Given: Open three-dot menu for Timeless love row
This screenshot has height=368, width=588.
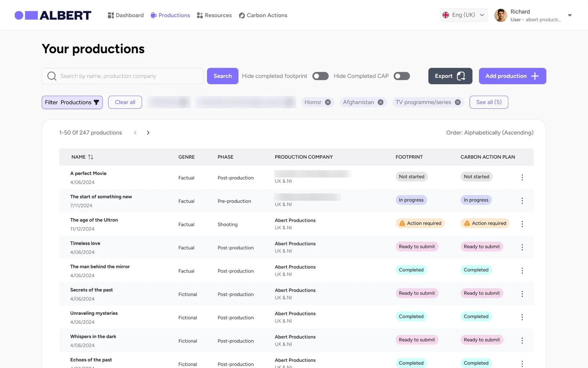Looking at the screenshot, I should (x=522, y=247).
